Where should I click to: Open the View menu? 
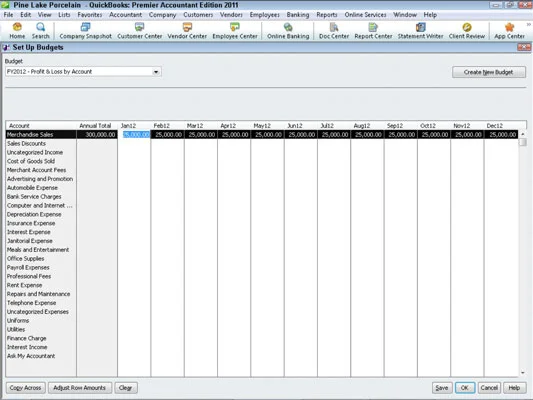pos(45,15)
